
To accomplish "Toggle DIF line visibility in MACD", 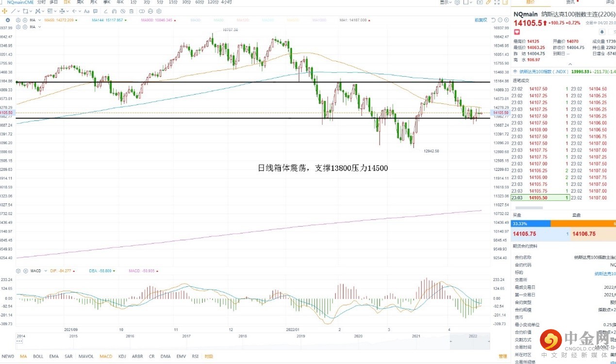I will click(63, 271).
